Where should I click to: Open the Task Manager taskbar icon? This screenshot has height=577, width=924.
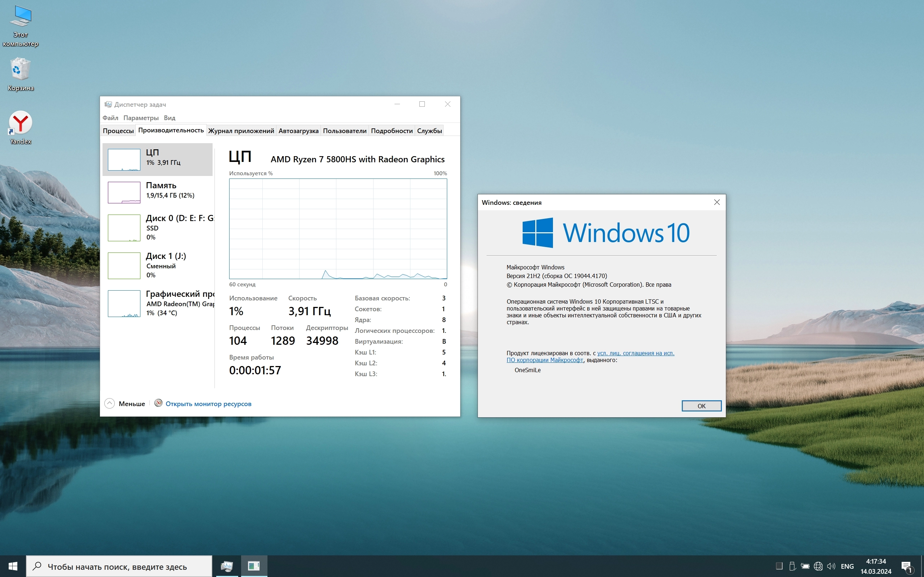click(227, 566)
